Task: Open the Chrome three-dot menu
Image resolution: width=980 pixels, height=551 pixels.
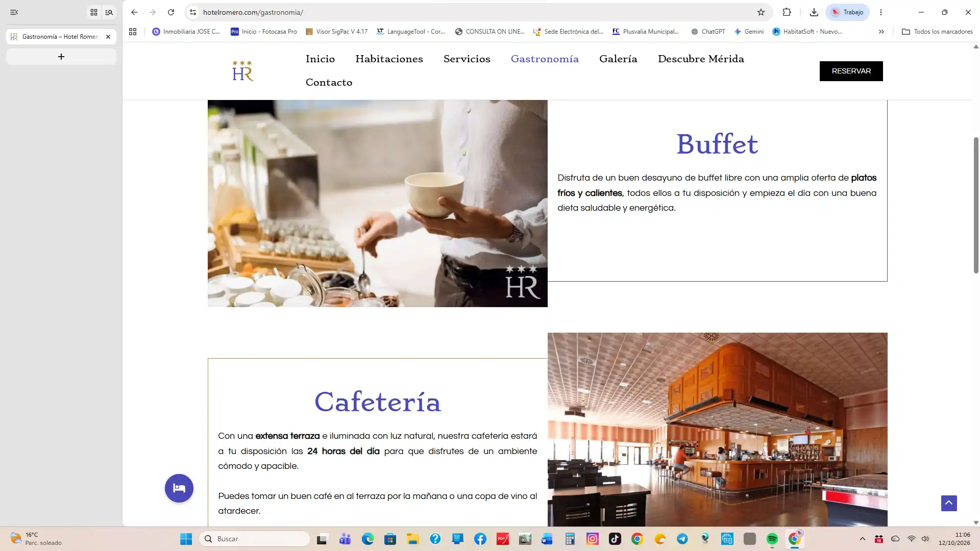Action: pos(880,12)
